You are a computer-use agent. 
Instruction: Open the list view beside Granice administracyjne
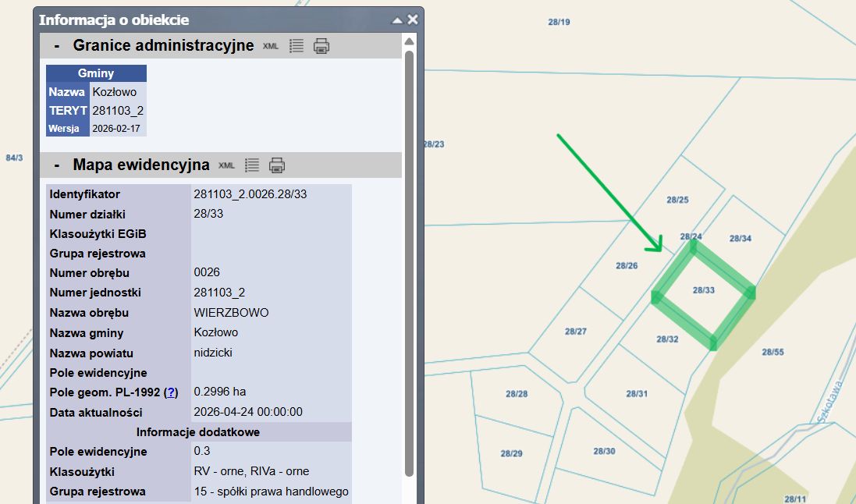[x=296, y=46]
